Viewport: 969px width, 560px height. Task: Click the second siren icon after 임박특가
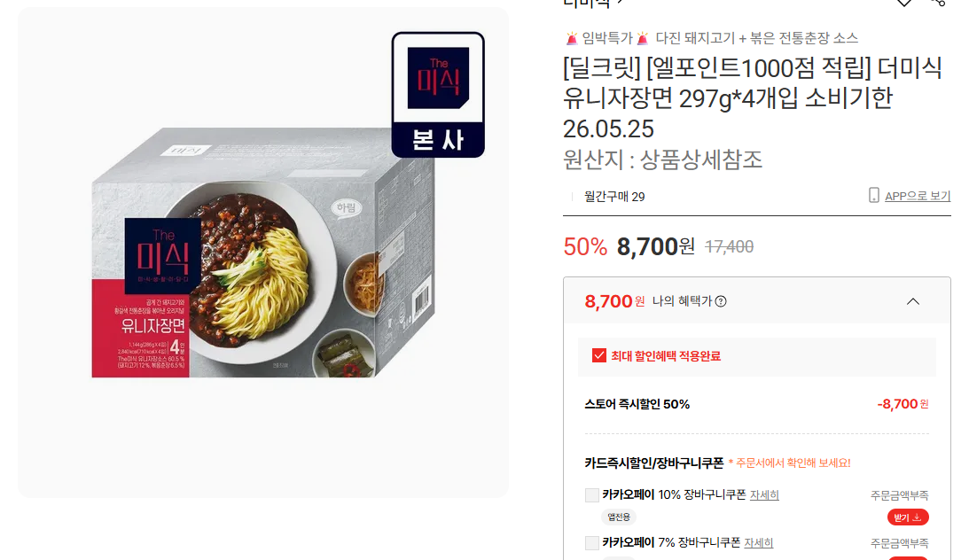pyautogui.click(x=643, y=38)
